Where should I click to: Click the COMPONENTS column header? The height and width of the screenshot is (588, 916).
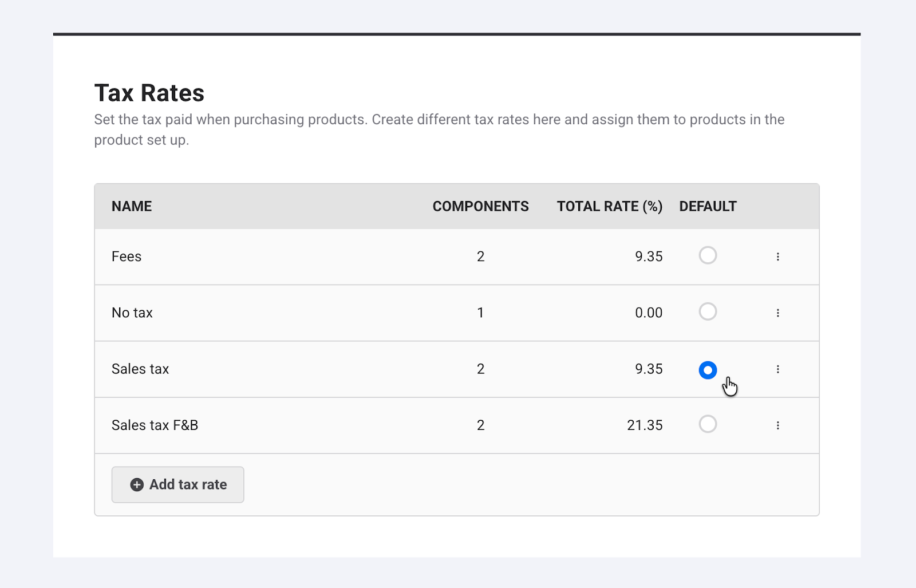pos(480,207)
